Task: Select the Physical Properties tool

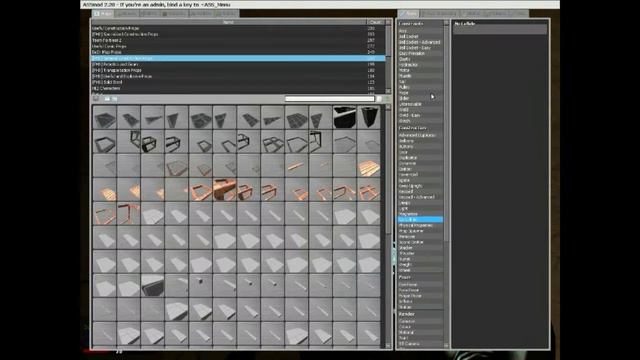Action: 420,225
